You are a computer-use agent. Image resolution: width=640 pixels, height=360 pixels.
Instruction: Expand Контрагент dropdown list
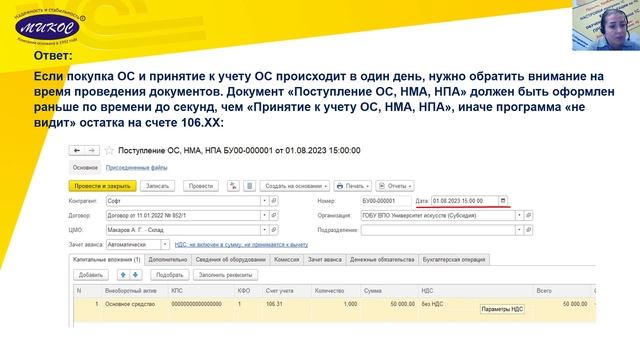pos(264,201)
